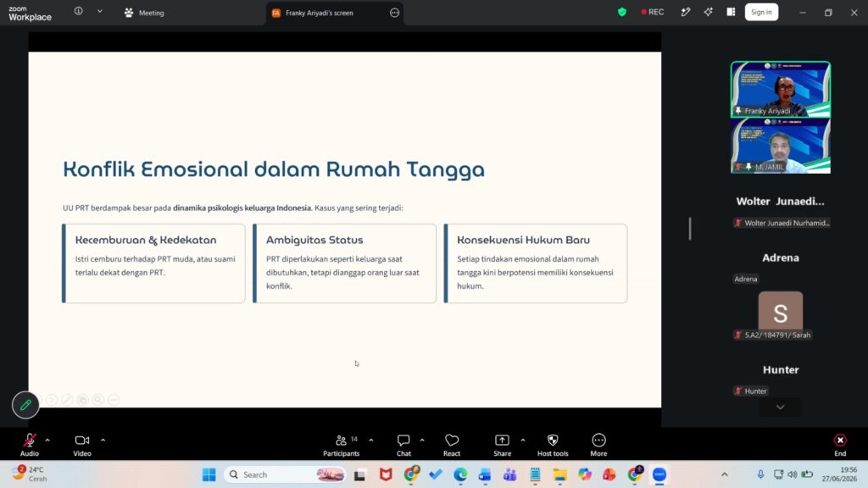Screen dimensions: 868x488
Task: Select Franky Ariyadi video thumbnail
Action: pos(781,89)
